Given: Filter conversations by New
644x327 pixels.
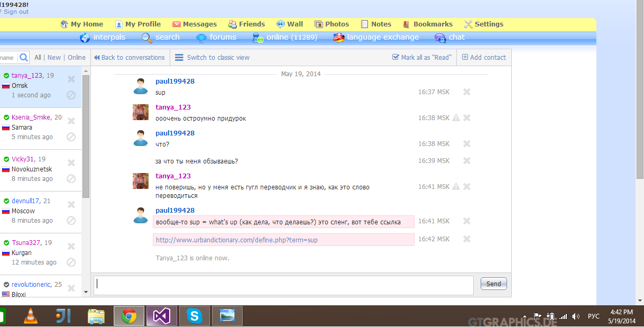Looking at the screenshot, I should click(x=54, y=58).
